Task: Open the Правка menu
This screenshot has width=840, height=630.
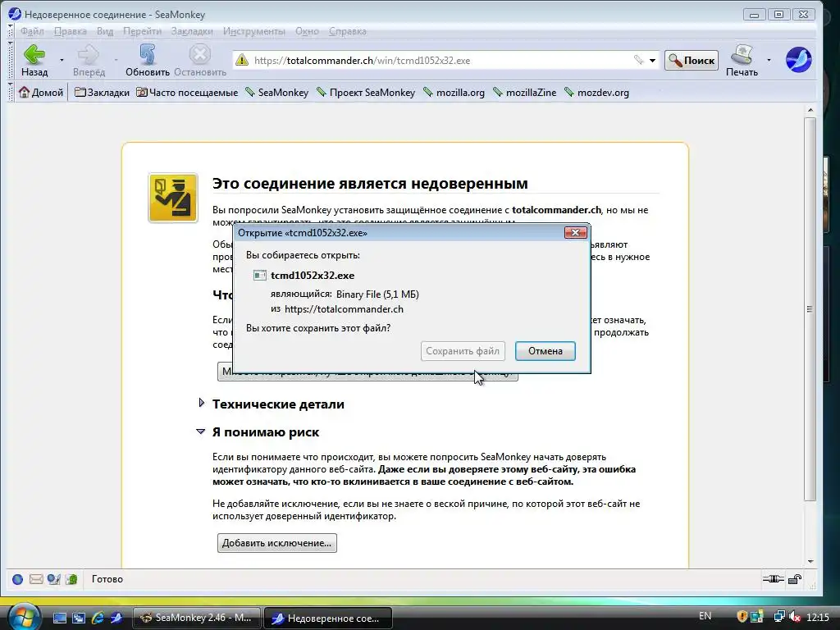Action: [x=71, y=31]
